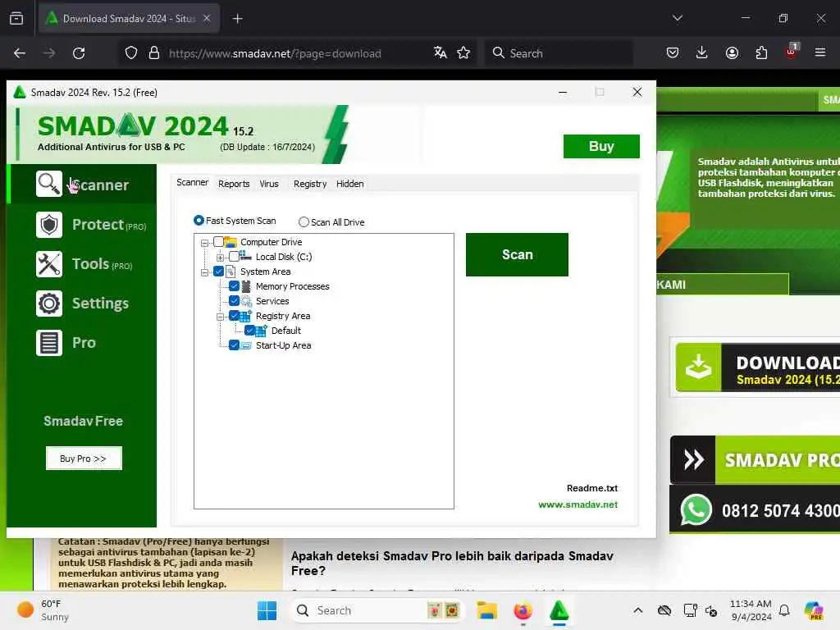Click the green download arrow icon on webpage

coord(699,367)
